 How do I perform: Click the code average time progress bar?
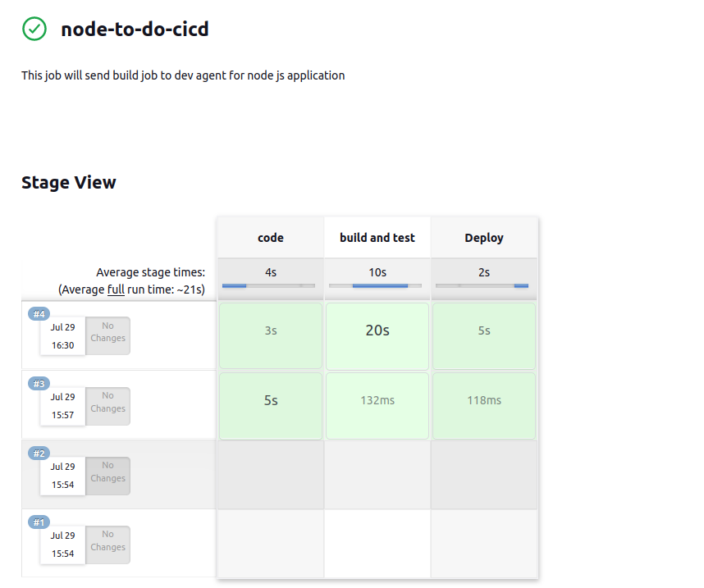click(x=268, y=285)
